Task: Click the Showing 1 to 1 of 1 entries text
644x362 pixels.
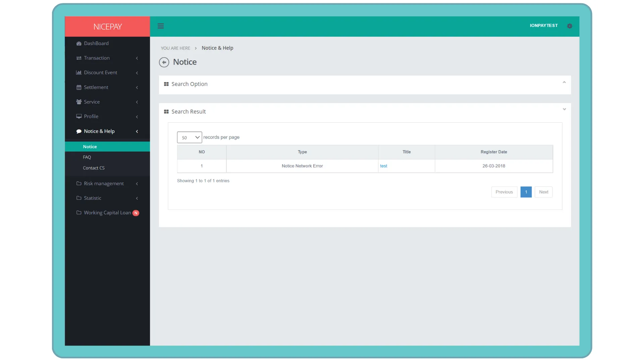Action: pos(203,181)
